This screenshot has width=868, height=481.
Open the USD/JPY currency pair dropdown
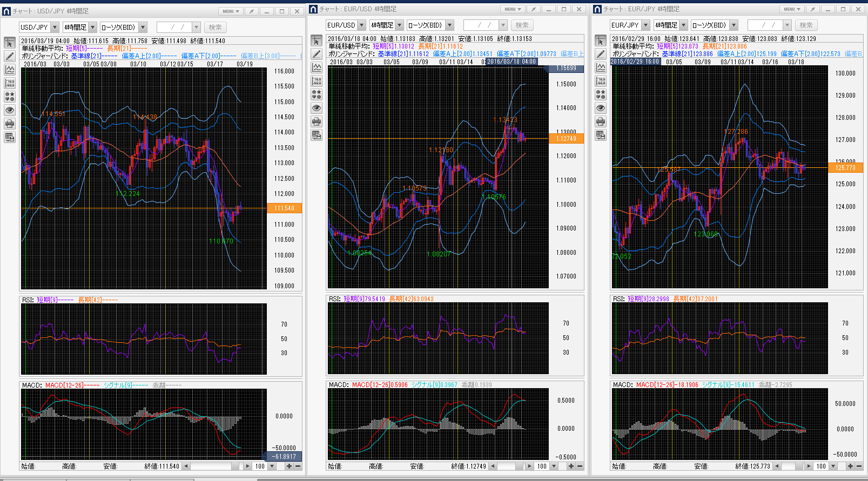[55, 28]
